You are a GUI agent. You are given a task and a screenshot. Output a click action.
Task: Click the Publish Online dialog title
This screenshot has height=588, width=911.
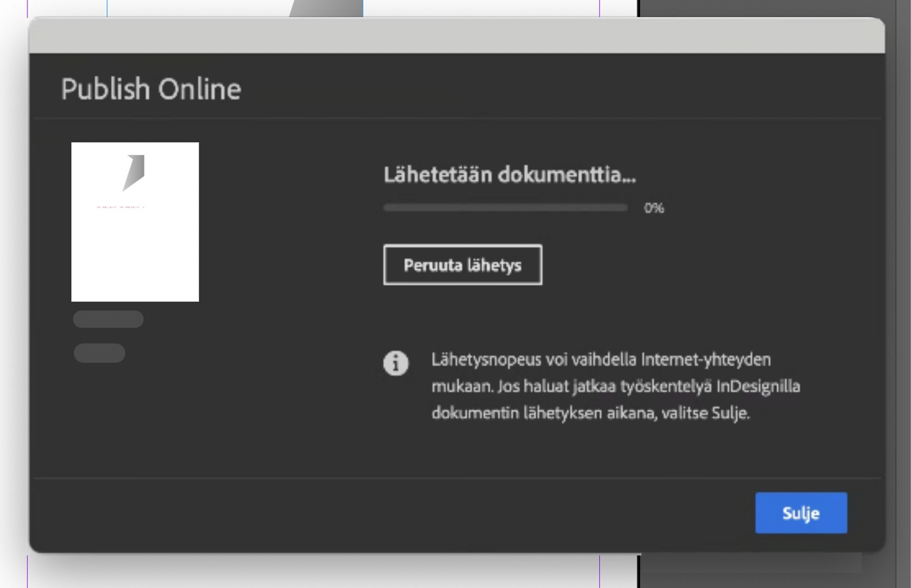(x=151, y=88)
